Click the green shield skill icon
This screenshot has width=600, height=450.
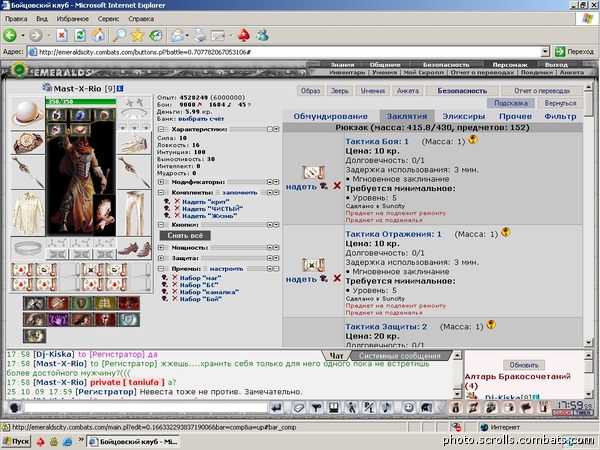click(x=82, y=303)
